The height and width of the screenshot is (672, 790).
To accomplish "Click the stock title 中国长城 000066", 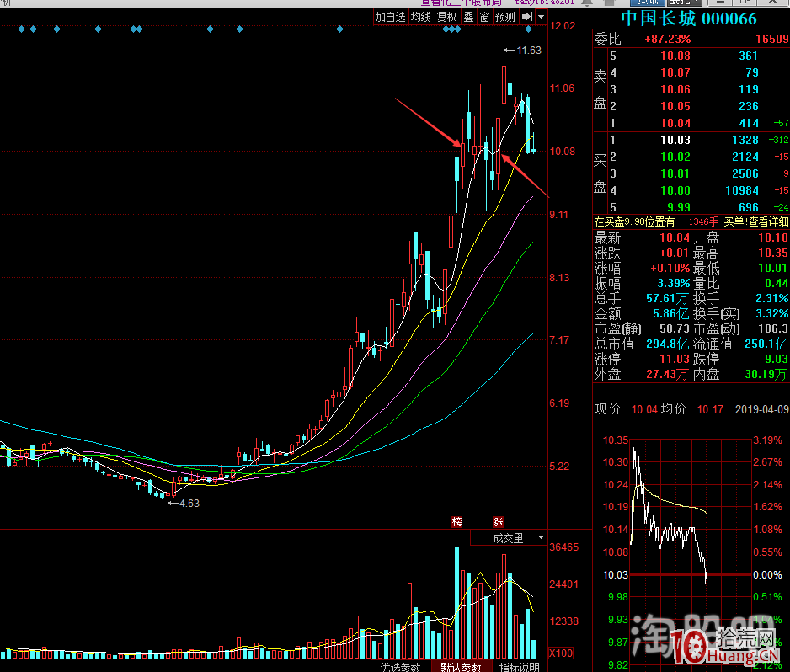I will (689, 19).
